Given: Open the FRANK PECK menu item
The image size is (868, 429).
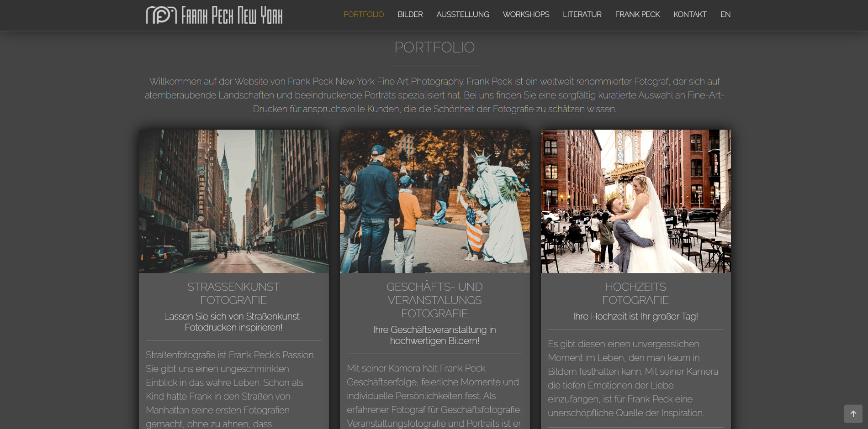Looking at the screenshot, I should tap(637, 15).
